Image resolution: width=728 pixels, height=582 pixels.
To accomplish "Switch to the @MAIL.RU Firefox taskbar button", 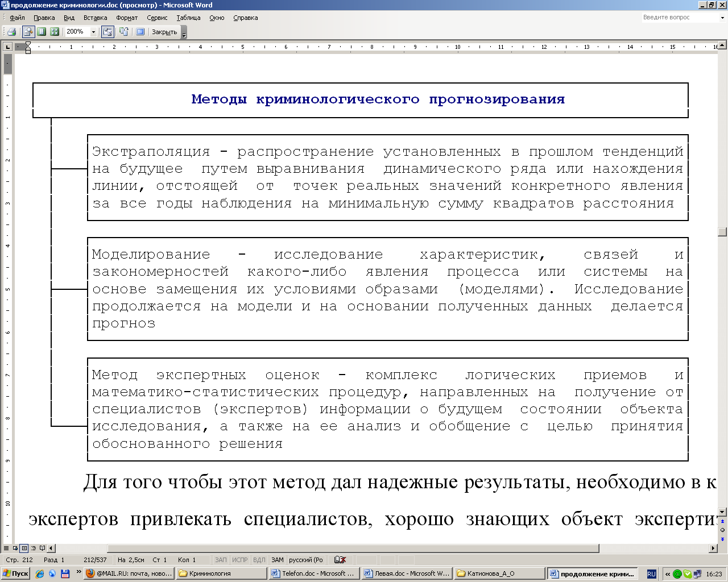I will point(130,573).
